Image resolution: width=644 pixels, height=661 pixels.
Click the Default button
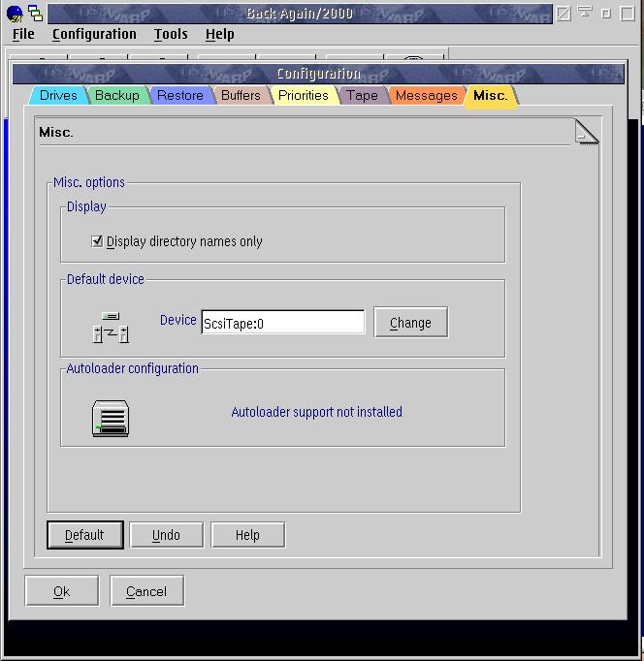pos(85,535)
